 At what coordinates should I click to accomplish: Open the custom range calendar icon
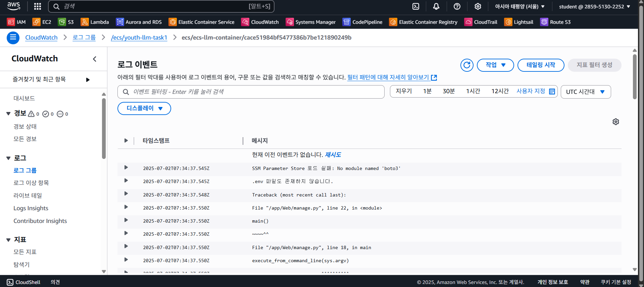pos(552,92)
